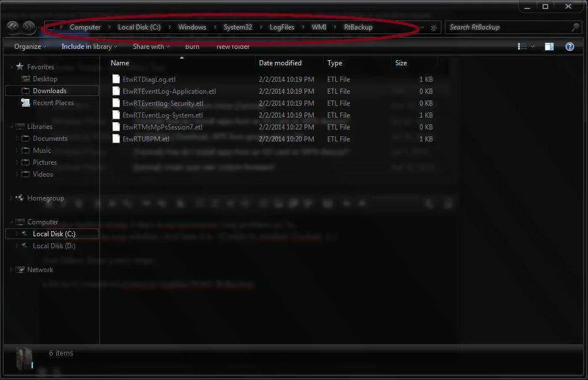
Task: Select the EtwRTUBPM.etl file icon
Action: (116, 139)
